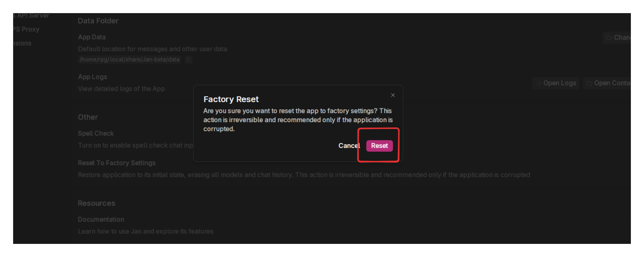644x257 pixels.
Task: Open the Local API Server settings
Action: click(x=32, y=16)
